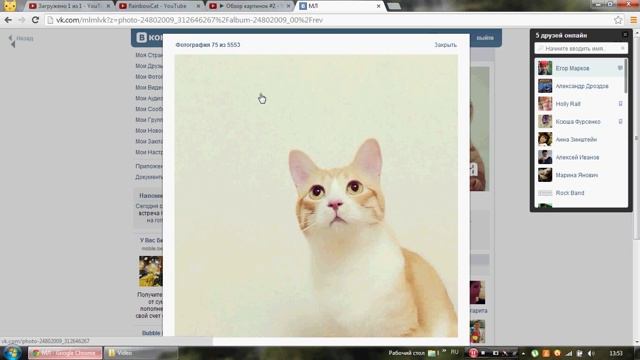
Task: Click Рабочий стол toolbar in taskbar
Action: pyautogui.click(x=406, y=353)
